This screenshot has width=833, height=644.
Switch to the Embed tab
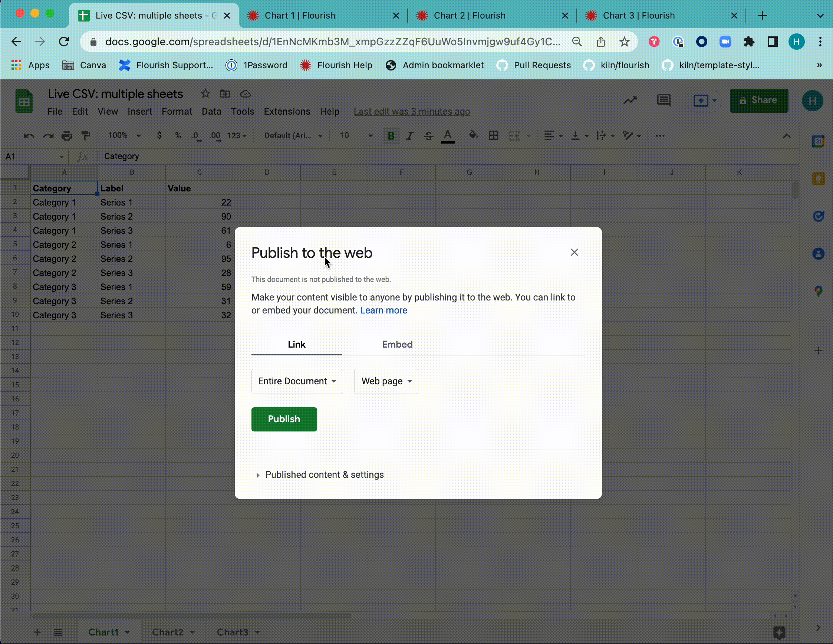coord(397,344)
